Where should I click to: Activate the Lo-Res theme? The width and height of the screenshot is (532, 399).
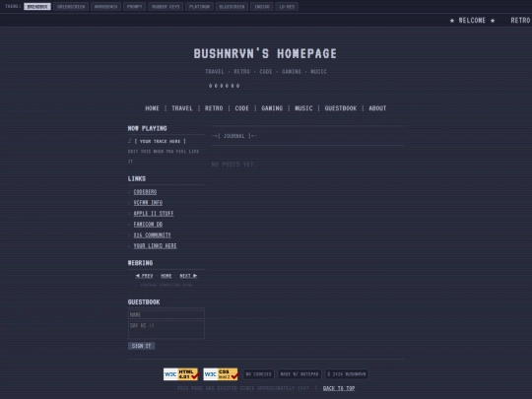tap(287, 7)
